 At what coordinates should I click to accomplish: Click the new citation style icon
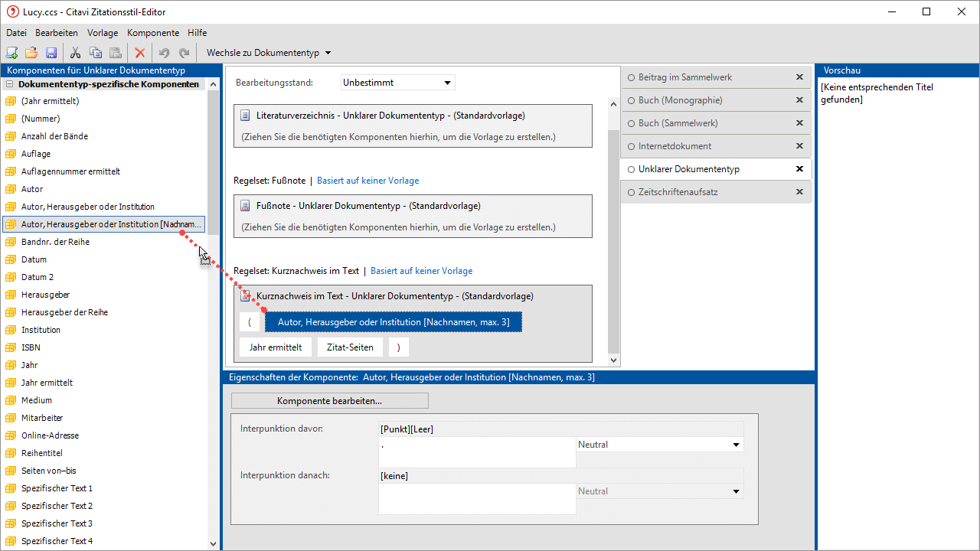(x=11, y=53)
